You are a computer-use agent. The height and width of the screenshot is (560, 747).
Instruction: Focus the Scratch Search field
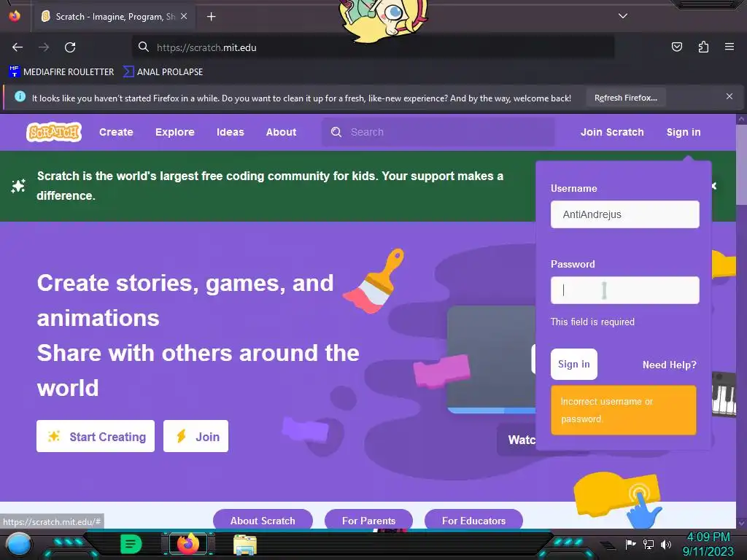438,132
